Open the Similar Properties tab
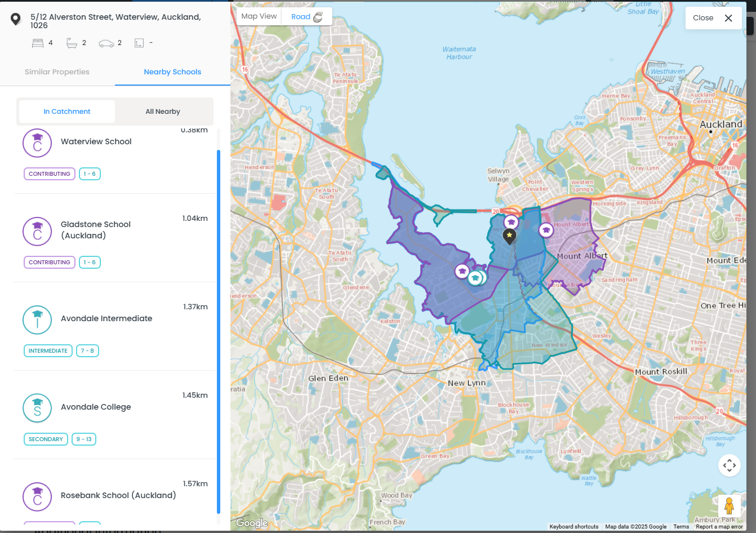This screenshot has height=533, width=756. [57, 72]
